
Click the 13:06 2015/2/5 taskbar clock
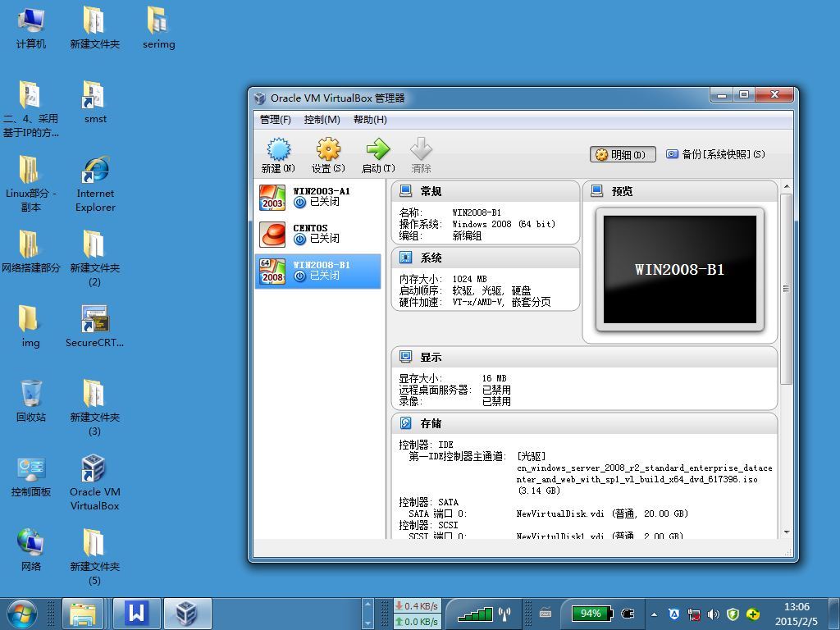point(797,614)
